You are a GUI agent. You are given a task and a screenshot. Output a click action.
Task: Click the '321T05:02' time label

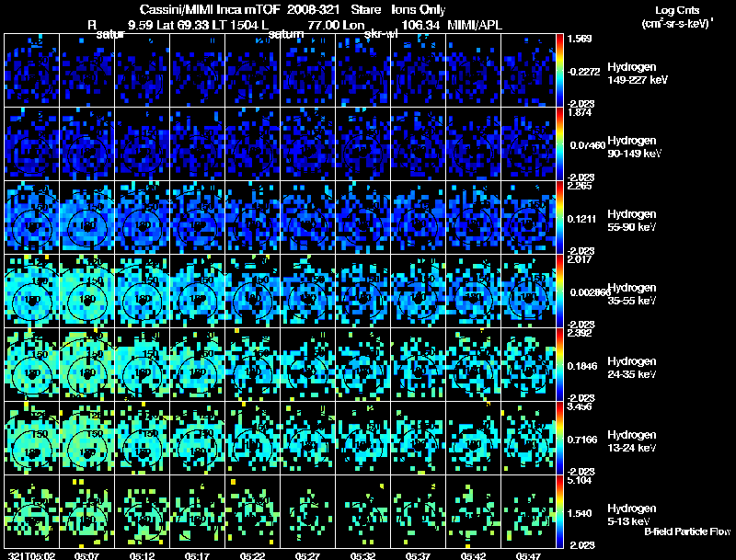click(x=32, y=555)
